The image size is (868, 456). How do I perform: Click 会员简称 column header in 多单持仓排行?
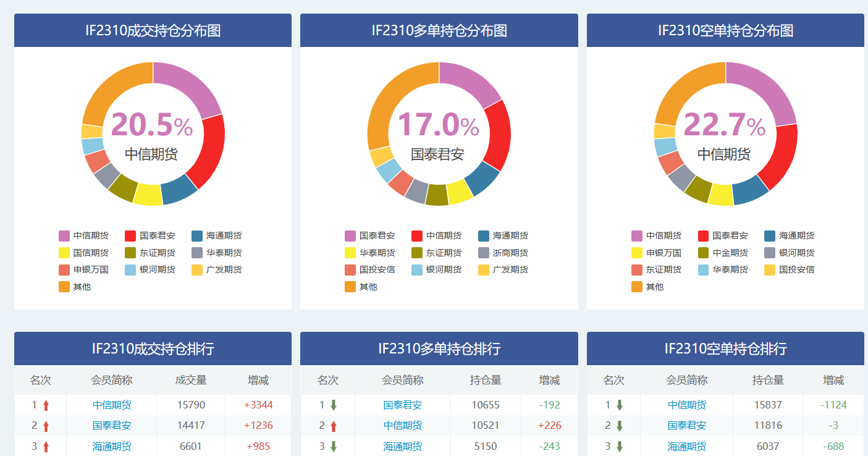(x=403, y=380)
